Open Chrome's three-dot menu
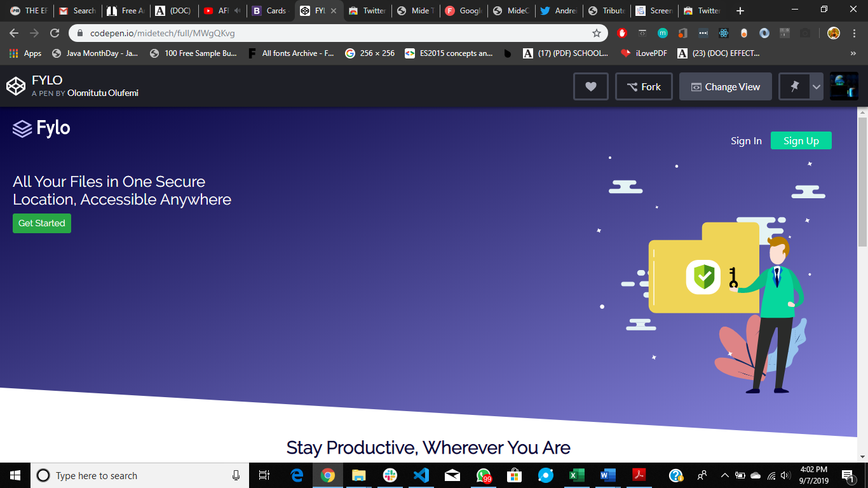 click(x=854, y=33)
